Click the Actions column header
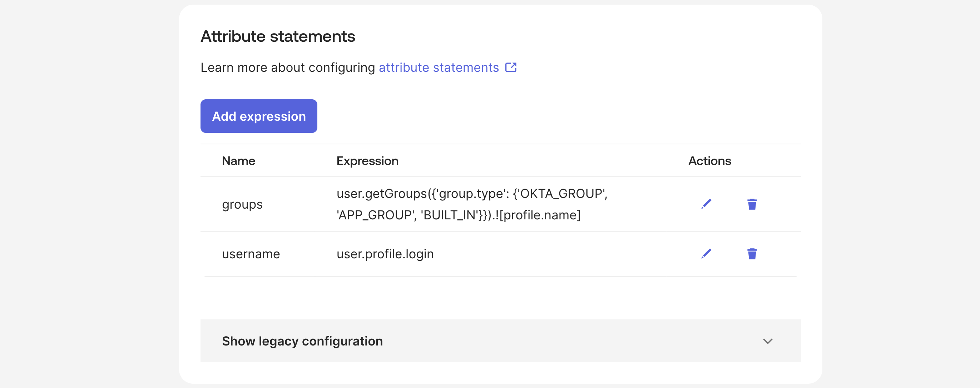This screenshot has width=980, height=388. pyautogui.click(x=709, y=160)
